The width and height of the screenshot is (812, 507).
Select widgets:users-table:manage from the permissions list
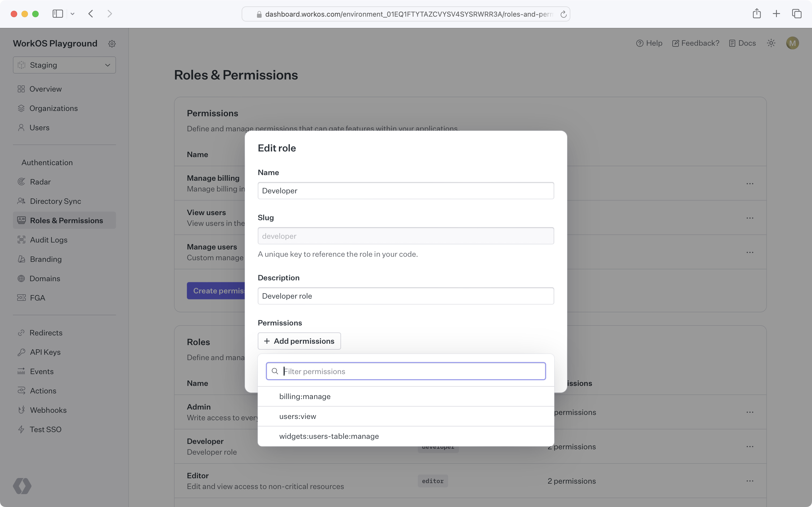(329, 436)
